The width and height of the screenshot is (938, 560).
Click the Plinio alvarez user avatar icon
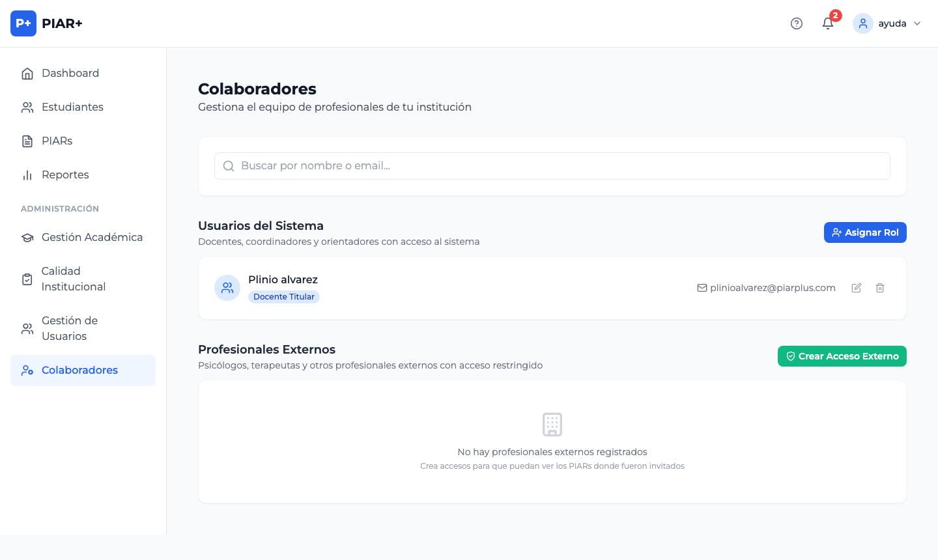point(227,288)
